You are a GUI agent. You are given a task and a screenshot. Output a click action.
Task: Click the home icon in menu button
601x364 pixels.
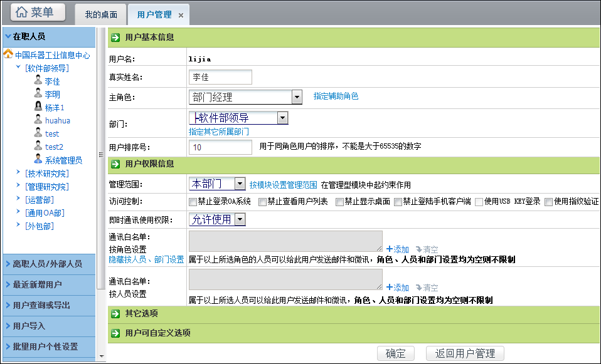(x=22, y=12)
